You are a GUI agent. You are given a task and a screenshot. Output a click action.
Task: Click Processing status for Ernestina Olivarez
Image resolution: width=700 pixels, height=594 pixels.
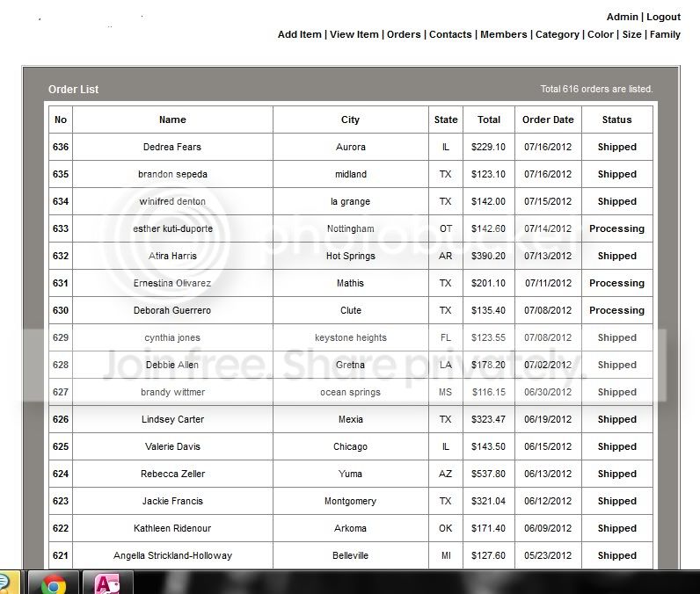616,283
